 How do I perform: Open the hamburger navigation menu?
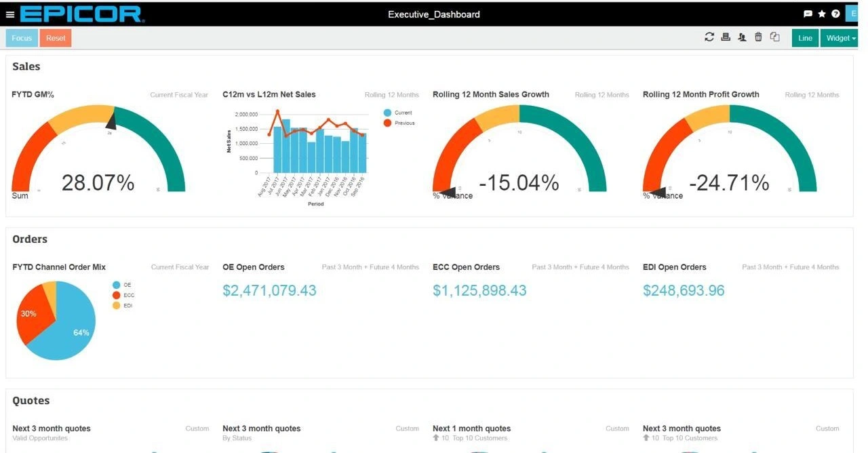click(x=9, y=14)
